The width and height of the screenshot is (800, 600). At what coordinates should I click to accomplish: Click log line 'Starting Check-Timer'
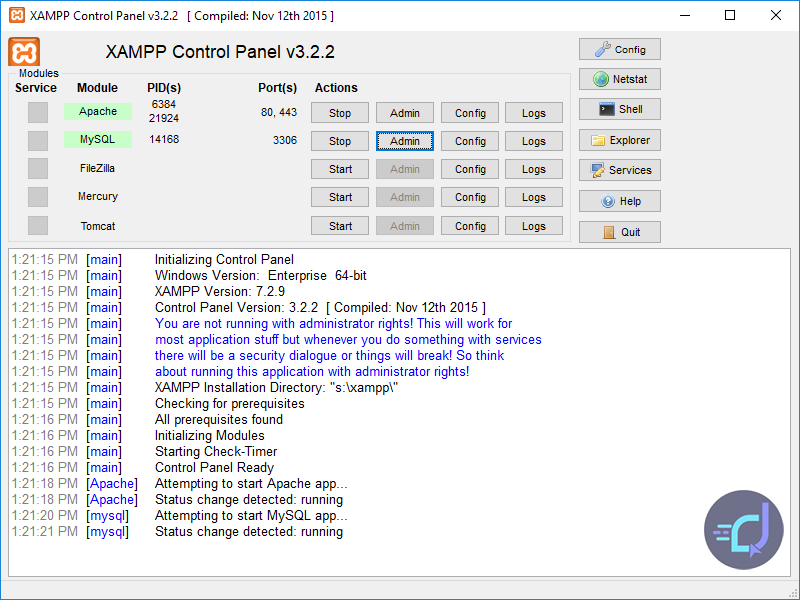tap(216, 452)
